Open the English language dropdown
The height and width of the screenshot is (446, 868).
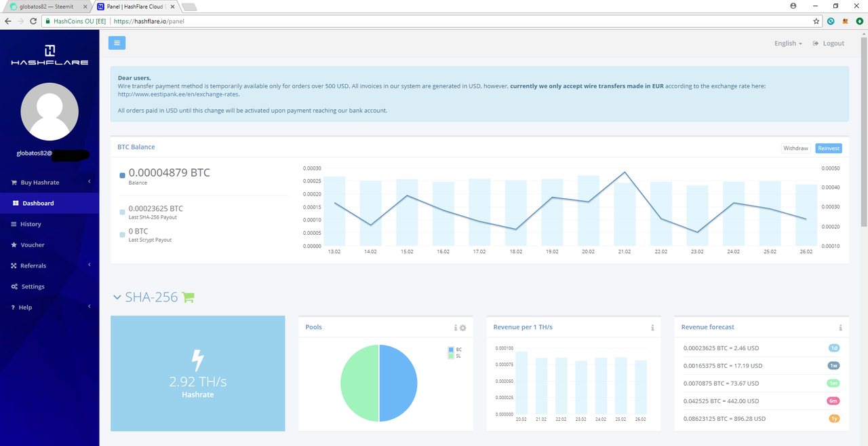(x=788, y=43)
